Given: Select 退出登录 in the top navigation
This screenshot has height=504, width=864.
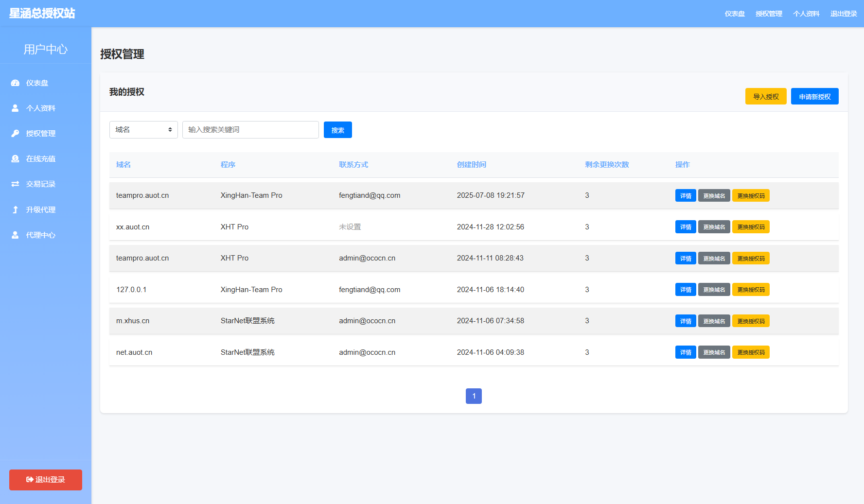Looking at the screenshot, I should (x=843, y=14).
